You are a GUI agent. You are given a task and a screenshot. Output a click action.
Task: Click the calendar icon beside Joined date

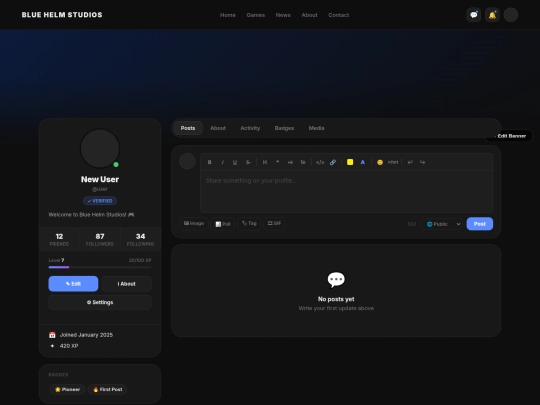52,335
